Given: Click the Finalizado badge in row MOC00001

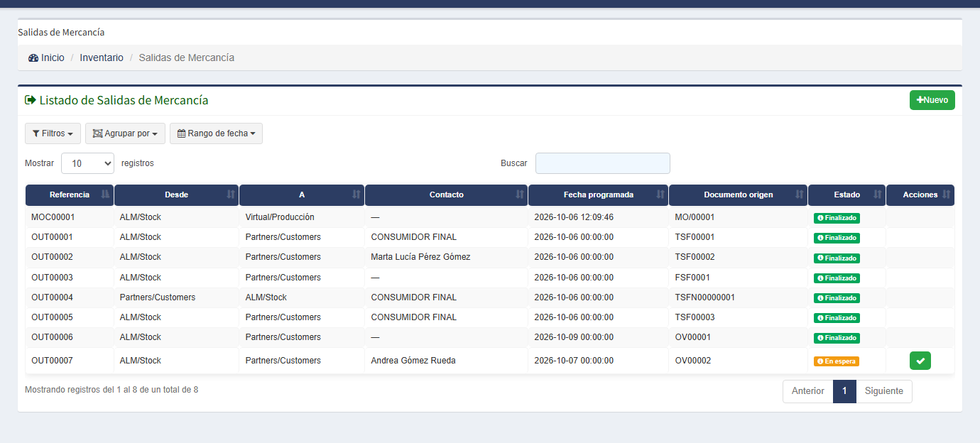Looking at the screenshot, I should 837,218.
